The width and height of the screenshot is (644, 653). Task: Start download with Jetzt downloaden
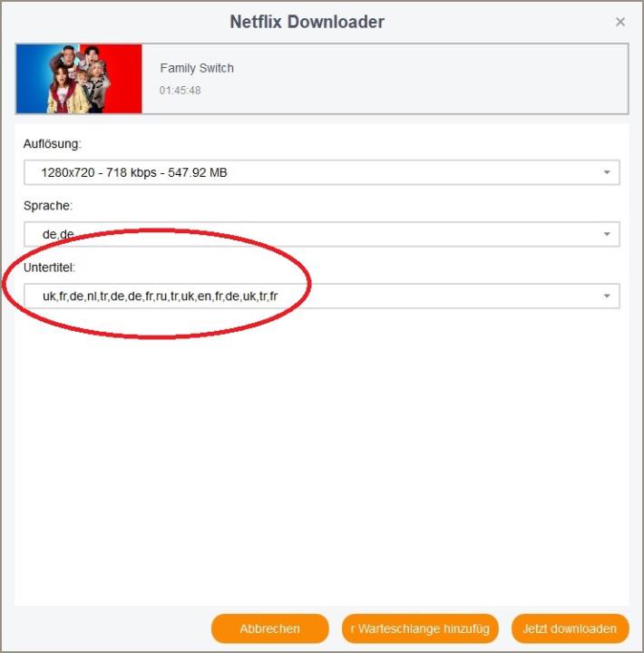(570, 629)
